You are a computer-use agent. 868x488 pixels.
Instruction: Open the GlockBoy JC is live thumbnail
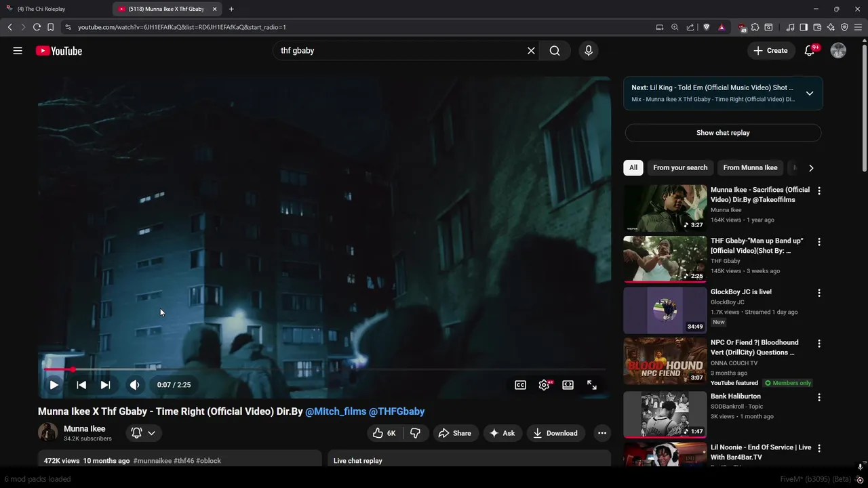point(665,310)
